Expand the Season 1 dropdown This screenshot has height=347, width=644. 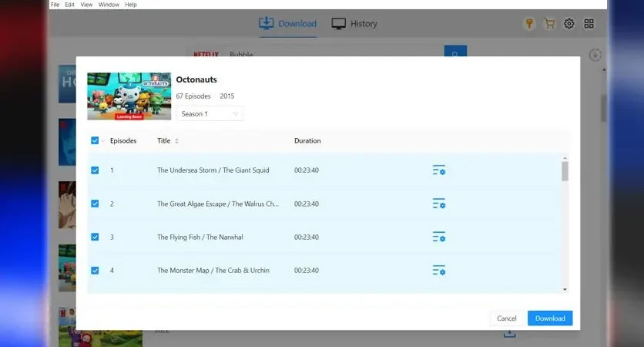(x=210, y=114)
